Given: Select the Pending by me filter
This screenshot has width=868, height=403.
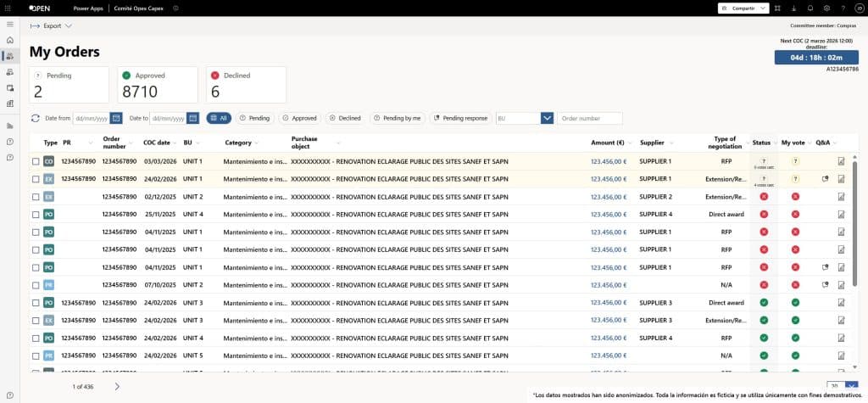Looking at the screenshot, I should [397, 118].
